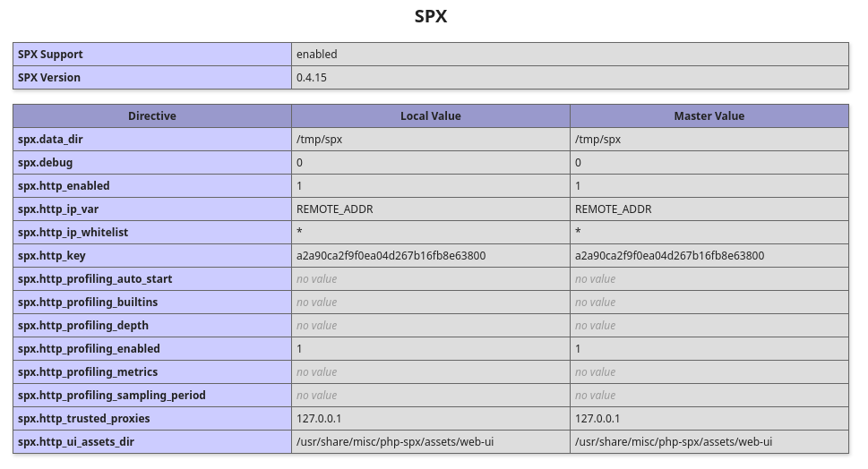Click the master spx.http_key hash value
868x469 pixels.
[669, 255]
